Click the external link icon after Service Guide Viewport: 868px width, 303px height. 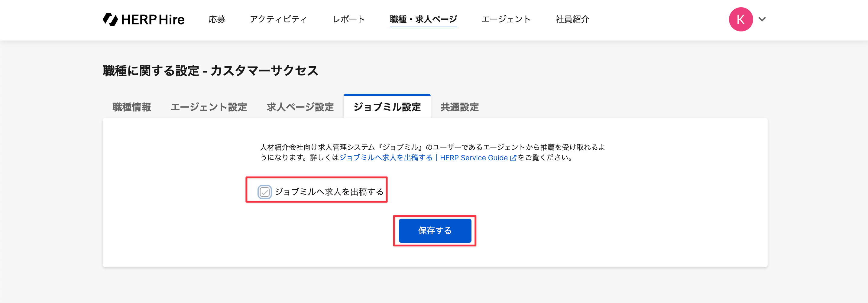click(513, 158)
